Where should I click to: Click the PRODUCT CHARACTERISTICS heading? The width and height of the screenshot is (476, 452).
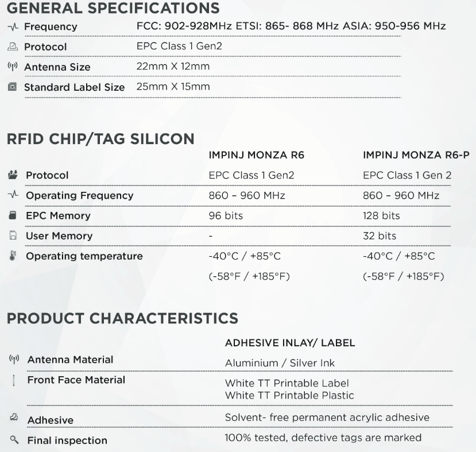click(x=122, y=318)
